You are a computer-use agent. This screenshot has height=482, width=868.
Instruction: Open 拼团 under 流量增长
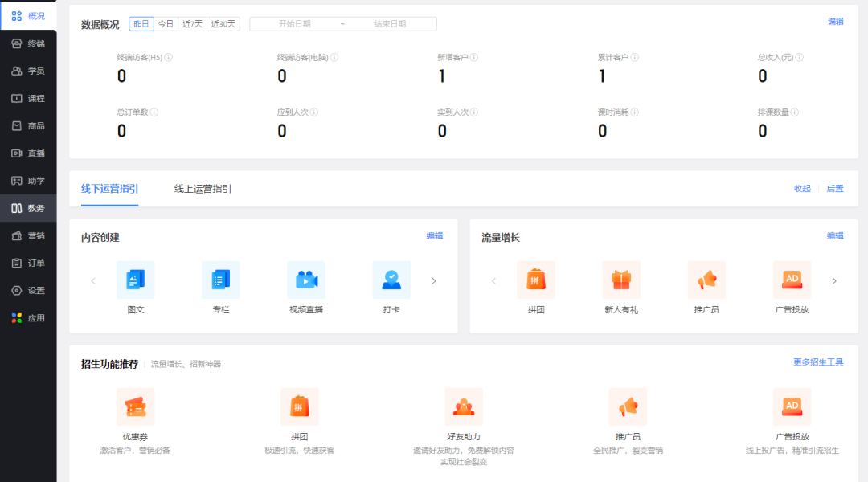pos(536,280)
